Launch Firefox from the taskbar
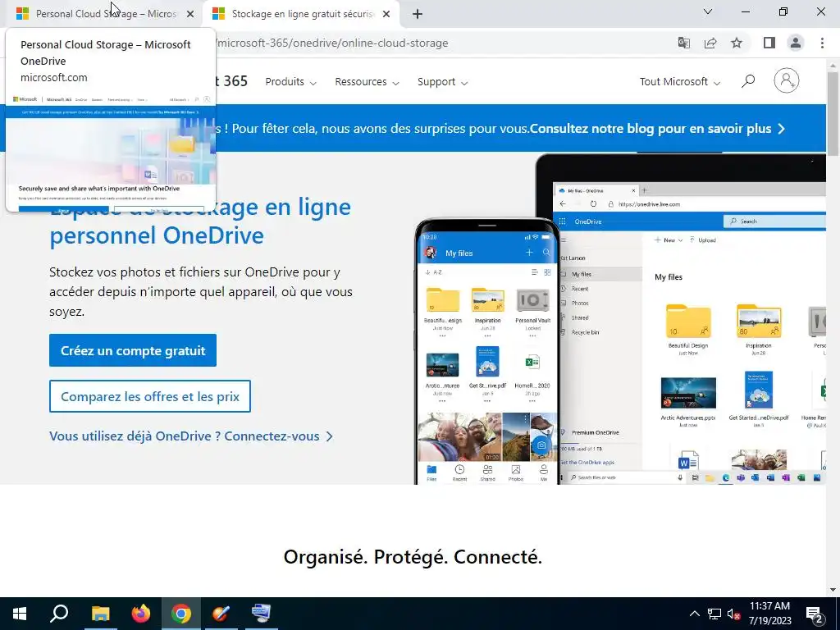840x630 pixels. click(141, 614)
